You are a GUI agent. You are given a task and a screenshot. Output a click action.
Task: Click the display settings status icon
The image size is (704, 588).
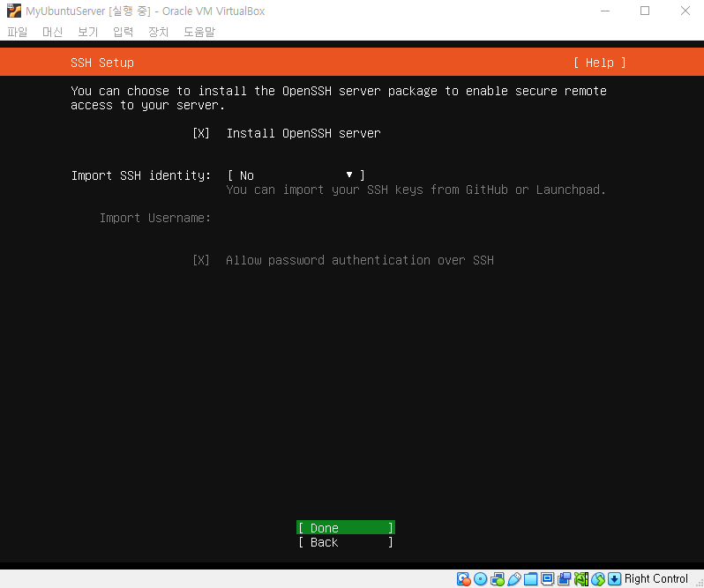point(547,579)
